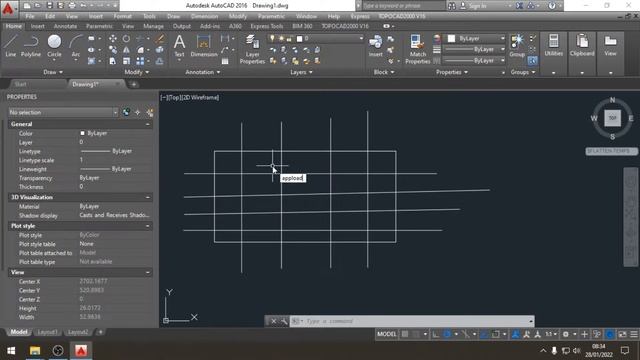The height and width of the screenshot is (360, 640).
Task: Toggle Ortho mode in status bar
Action: [436, 334]
